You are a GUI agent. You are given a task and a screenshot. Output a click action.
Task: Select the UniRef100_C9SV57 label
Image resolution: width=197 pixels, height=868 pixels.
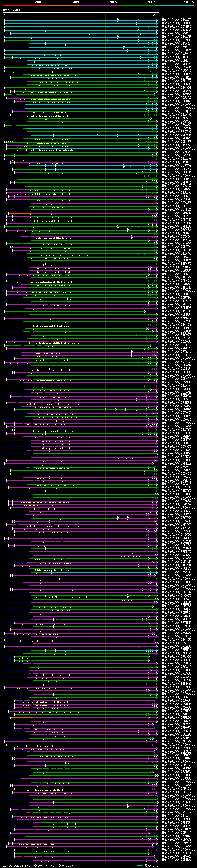[x=176, y=121]
